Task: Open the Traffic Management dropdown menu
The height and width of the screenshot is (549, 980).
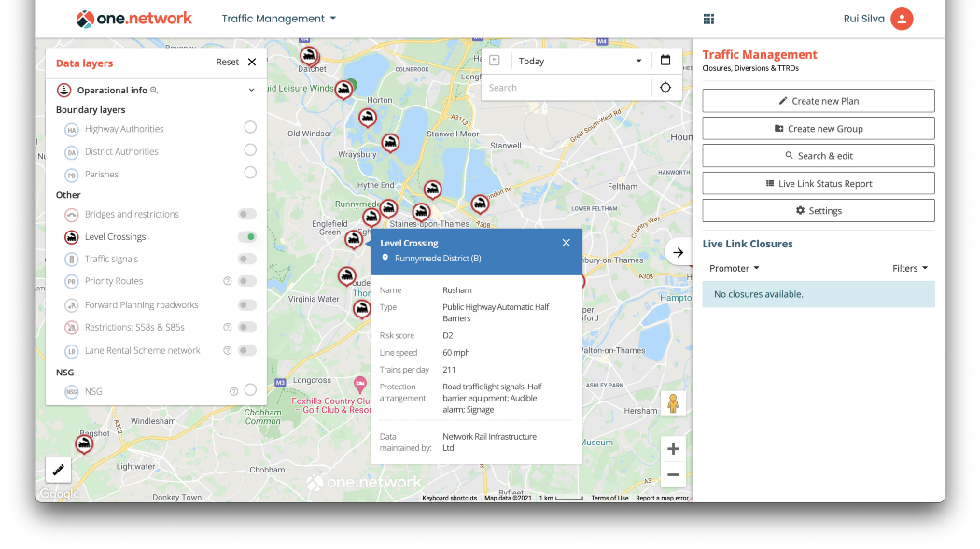Action: pos(279,19)
